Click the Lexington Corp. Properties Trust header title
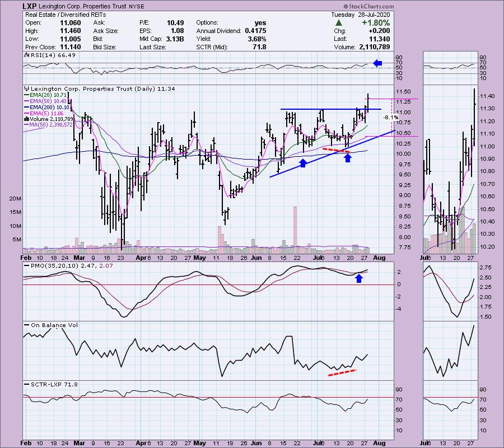This screenshot has height=448, width=504. click(x=83, y=6)
